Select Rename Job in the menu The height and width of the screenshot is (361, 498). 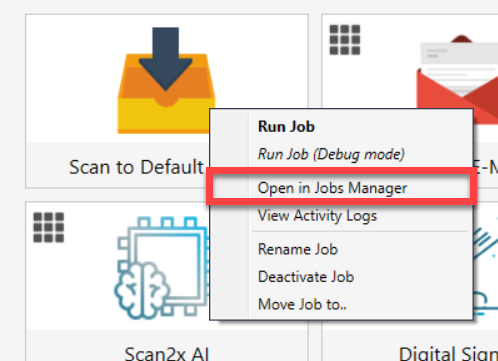[298, 249]
